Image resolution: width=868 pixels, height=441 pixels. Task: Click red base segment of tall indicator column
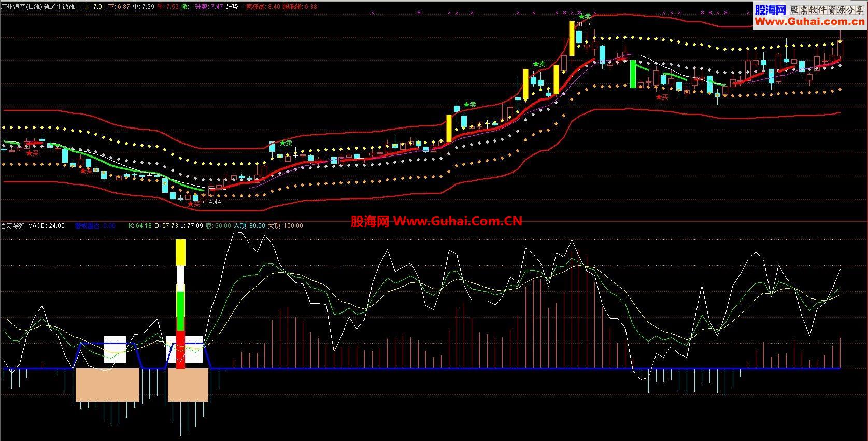180,350
